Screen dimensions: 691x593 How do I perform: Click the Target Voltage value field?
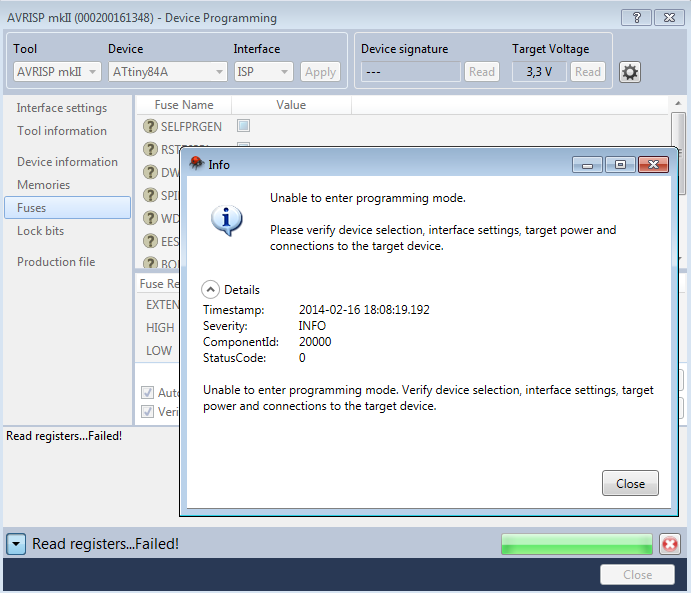(x=539, y=71)
